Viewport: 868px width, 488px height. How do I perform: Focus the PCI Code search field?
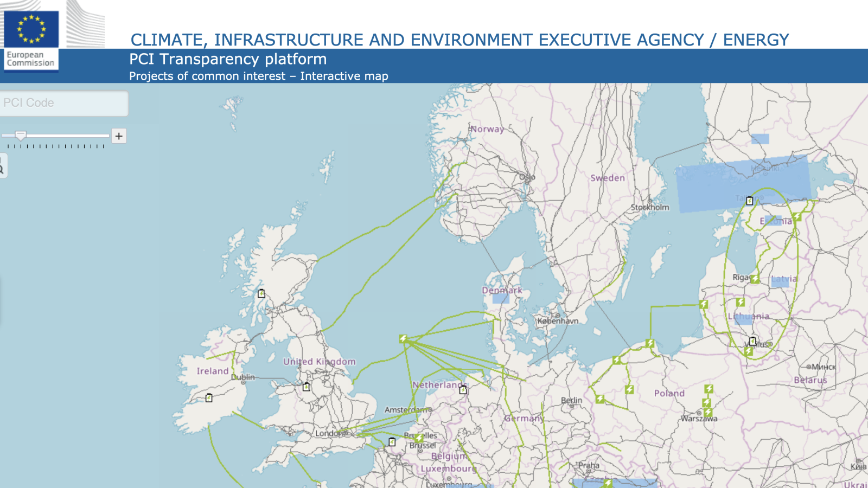coord(64,103)
